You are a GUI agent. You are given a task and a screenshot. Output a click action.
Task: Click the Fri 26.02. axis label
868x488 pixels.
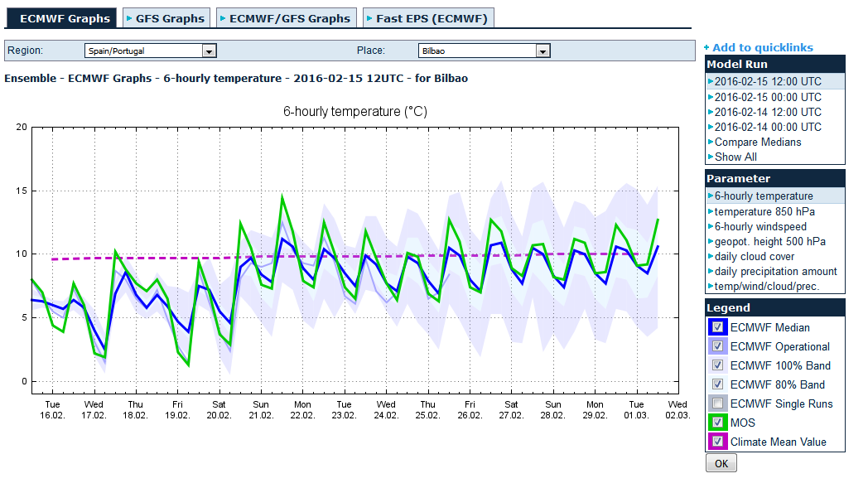click(470, 410)
